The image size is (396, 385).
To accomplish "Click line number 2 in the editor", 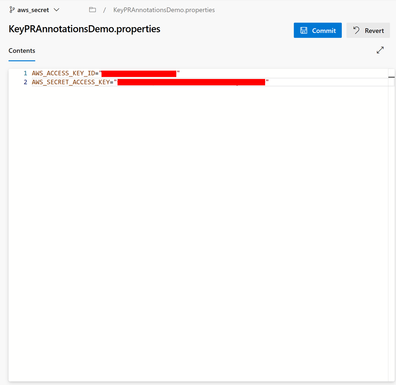I will tap(25, 82).
